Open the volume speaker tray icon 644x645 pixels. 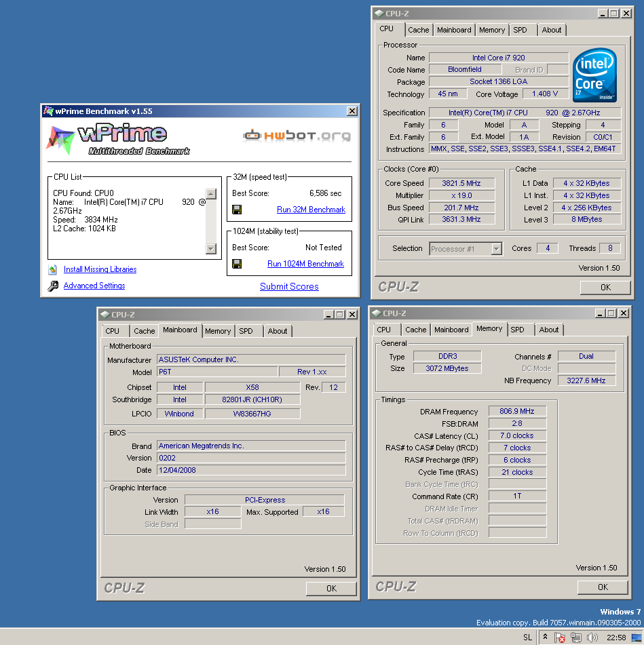click(592, 638)
